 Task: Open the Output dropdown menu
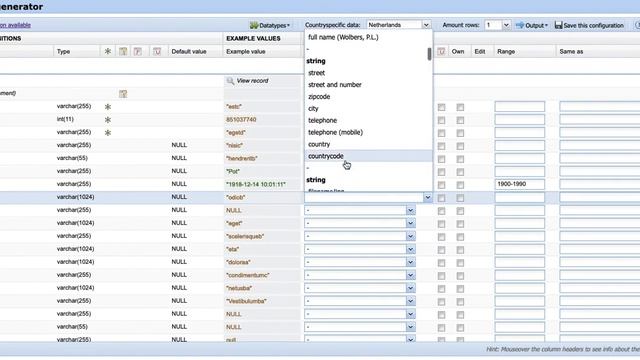pyautogui.click(x=532, y=25)
